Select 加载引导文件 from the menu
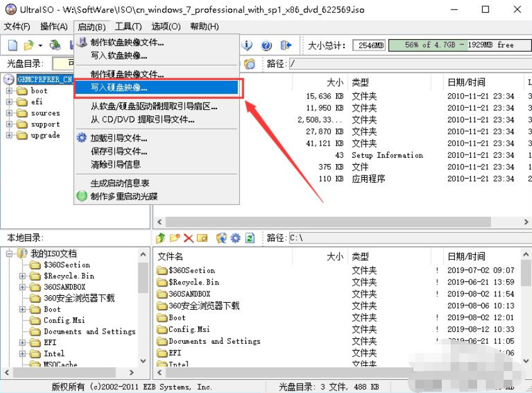Image resolution: width=532 pixels, height=393 pixels. (119, 138)
